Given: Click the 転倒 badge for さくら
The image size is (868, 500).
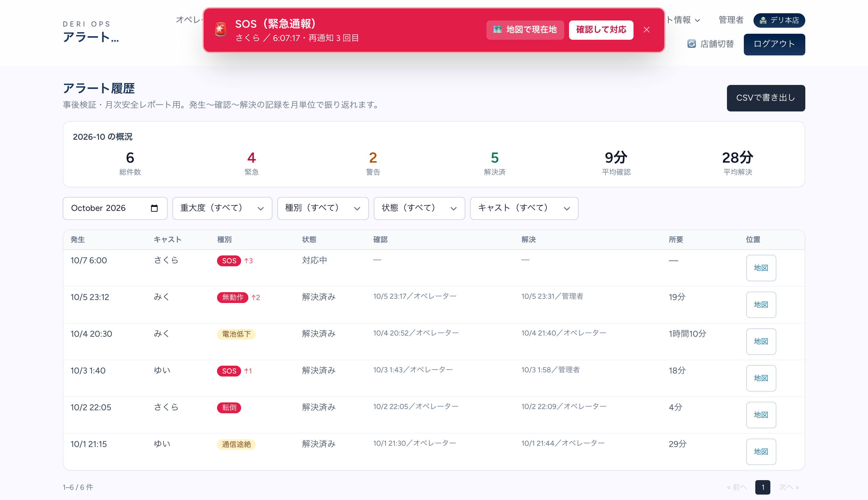Looking at the screenshot, I should (229, 408).
